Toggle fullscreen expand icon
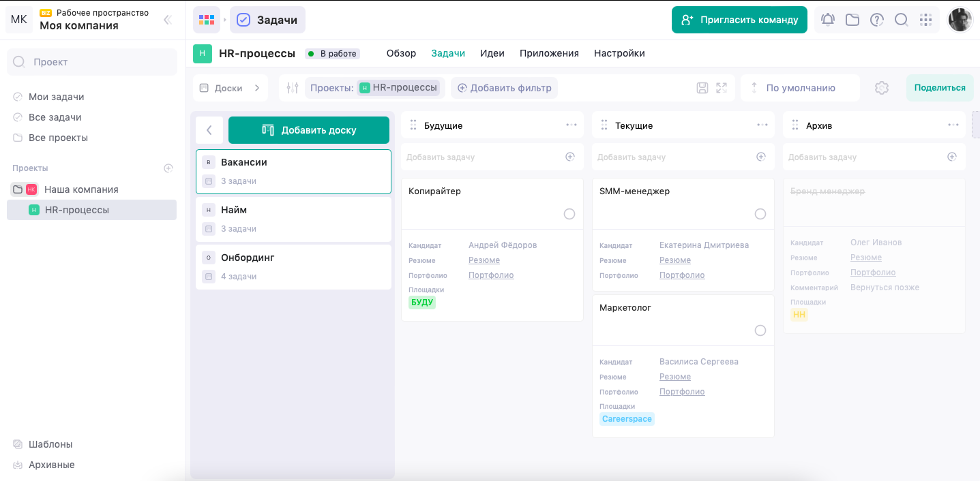 coord(722,88)
